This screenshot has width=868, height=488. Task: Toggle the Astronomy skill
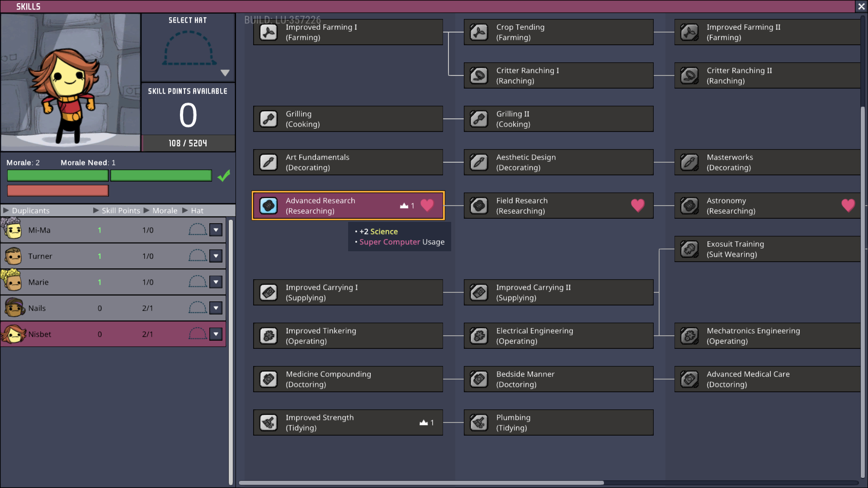[767, 206]
